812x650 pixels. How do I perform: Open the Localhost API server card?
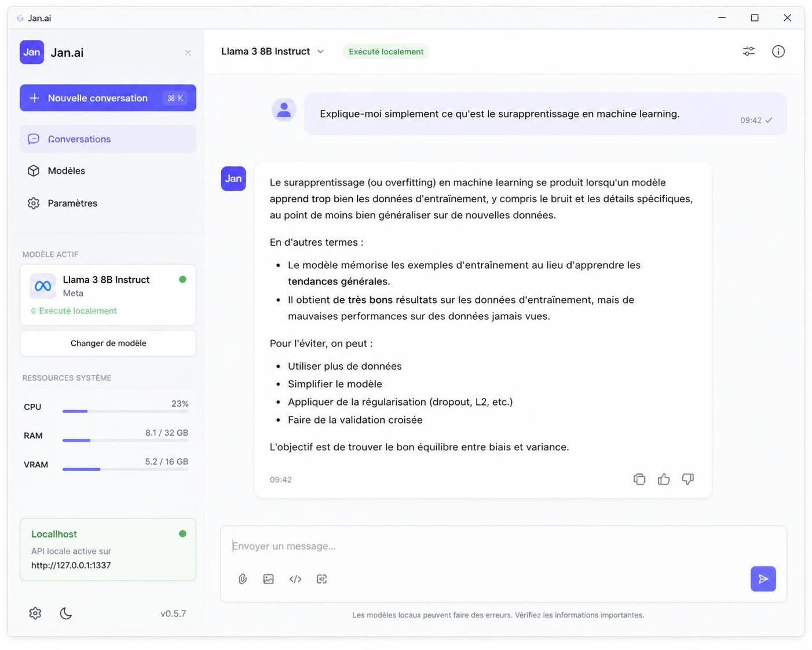tap(108, 549)
